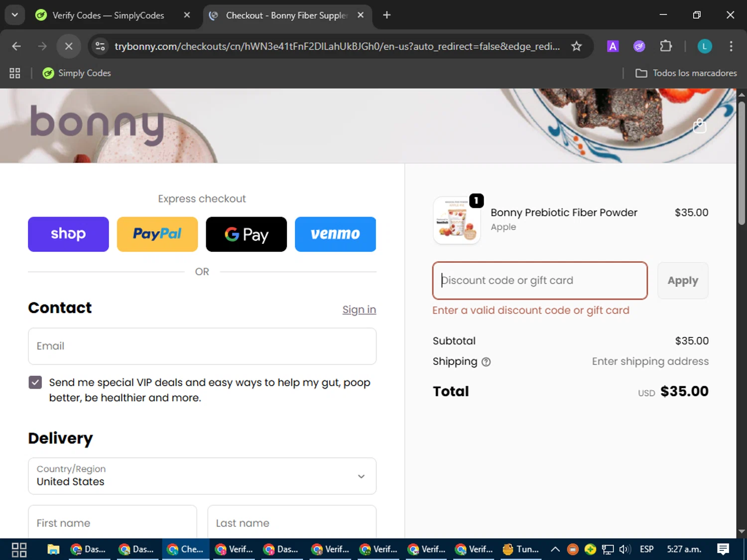The image size is (747, 560).
Task: Focus the discount code or gift card field
Action: 540,280
